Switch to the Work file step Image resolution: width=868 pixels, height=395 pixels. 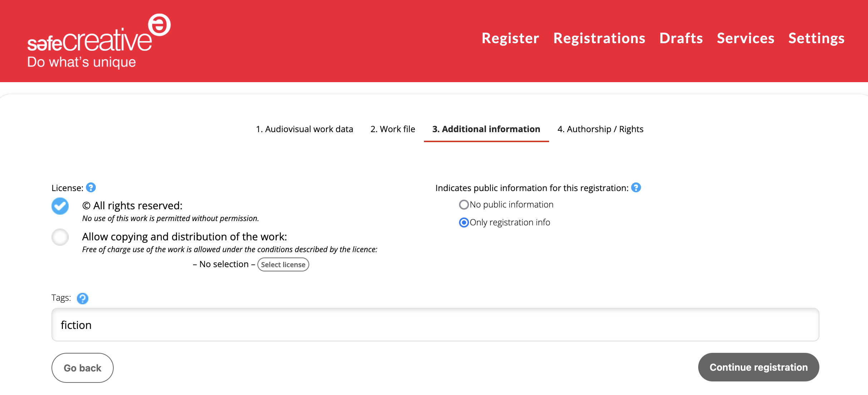393,129
